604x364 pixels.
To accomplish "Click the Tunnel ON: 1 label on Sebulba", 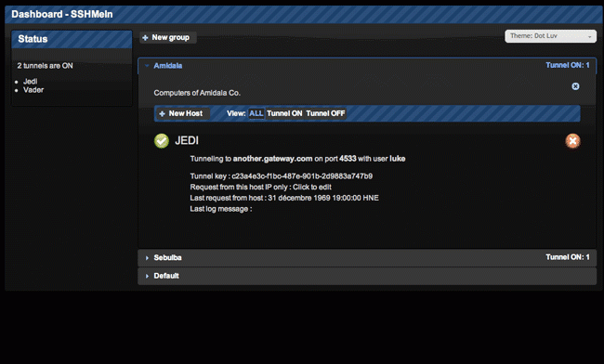I will click(x=568, y=257).
